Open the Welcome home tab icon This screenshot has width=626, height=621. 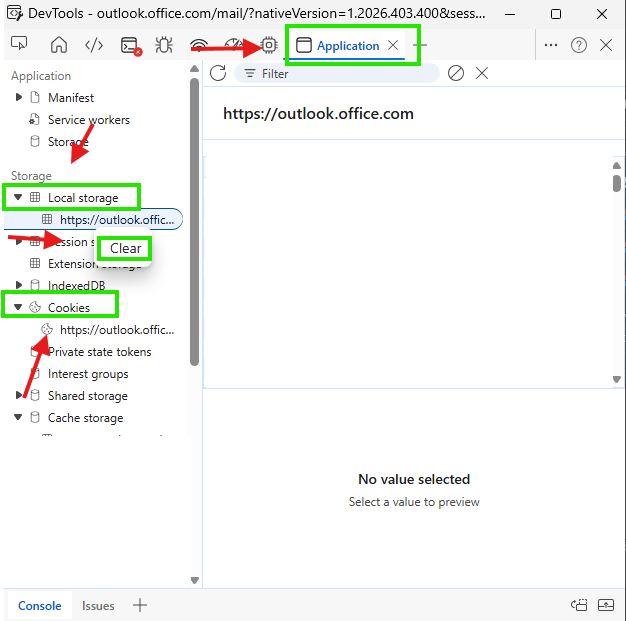coord(59,45)
